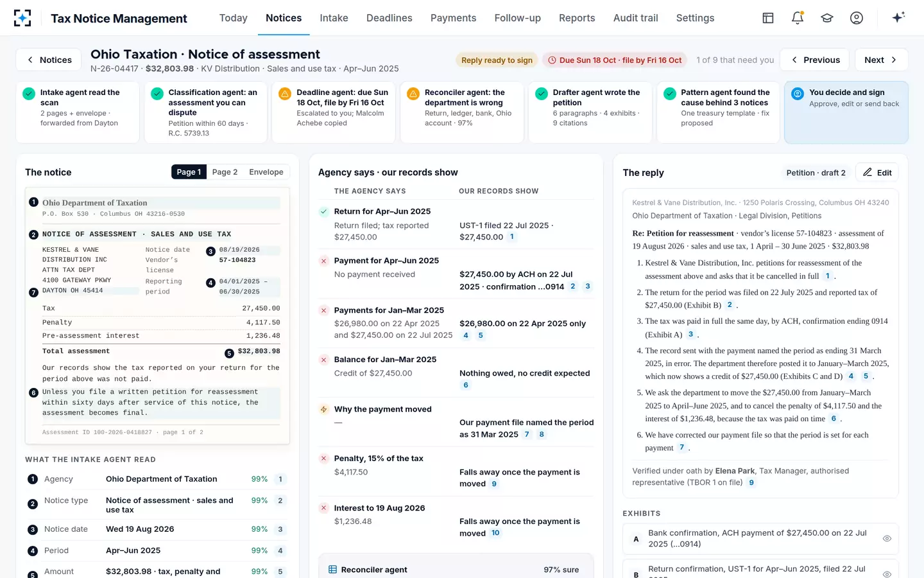Open citation 6 under 'Nothing owed, no credit expected'

coord(466,385)
